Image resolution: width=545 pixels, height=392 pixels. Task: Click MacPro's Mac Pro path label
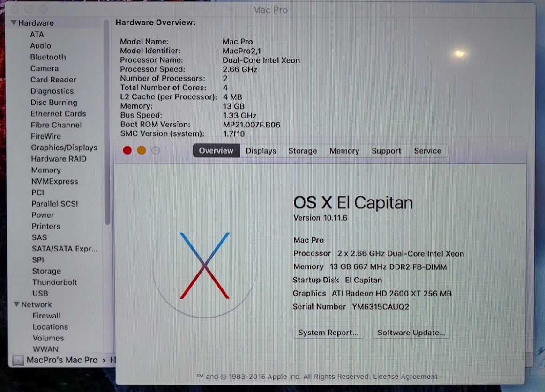tap(62, 360)
